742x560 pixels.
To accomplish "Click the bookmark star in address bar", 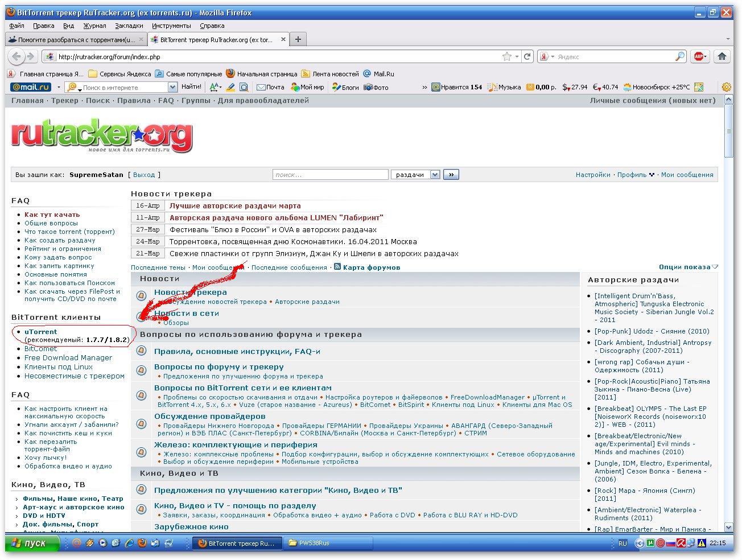I will point(507,56).
